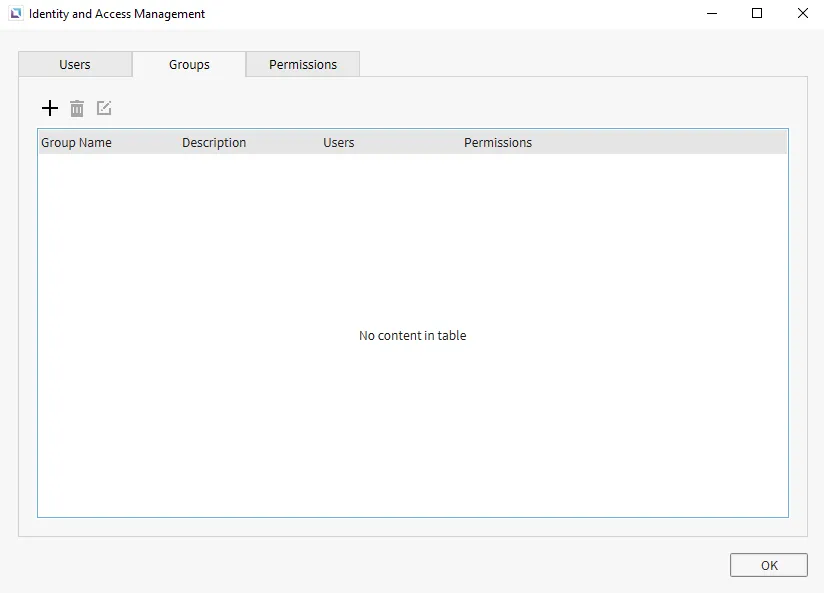The height and width of the screenshot is (593, 824).
Task: Close the Identity and Access Management window
Action: click(802, 14)
